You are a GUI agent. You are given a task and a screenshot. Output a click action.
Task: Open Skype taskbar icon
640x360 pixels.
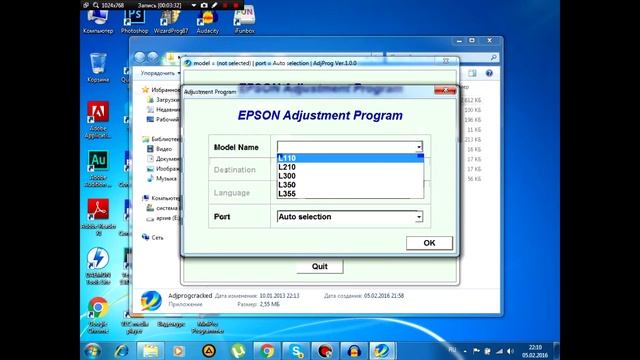(x=296, y=351)
